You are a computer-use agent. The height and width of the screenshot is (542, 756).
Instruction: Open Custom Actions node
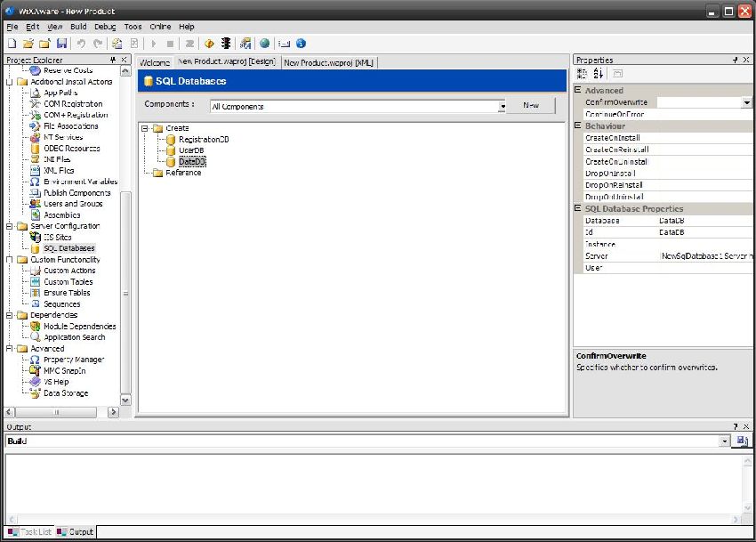(69, 271)
